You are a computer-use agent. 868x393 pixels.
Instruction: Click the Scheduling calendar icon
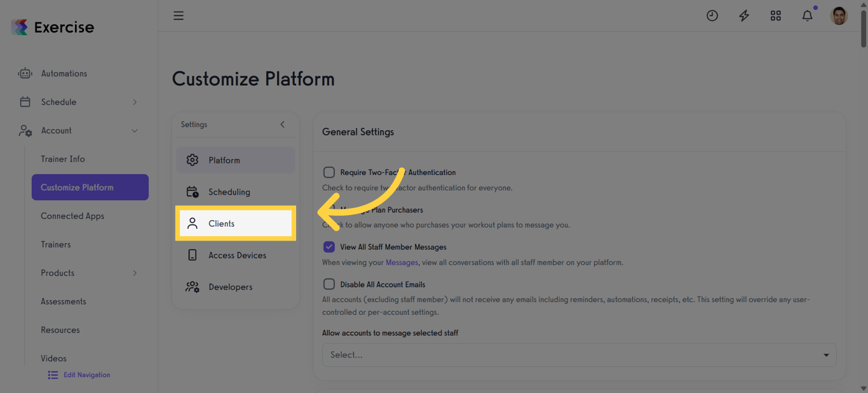tap(193, 191)
